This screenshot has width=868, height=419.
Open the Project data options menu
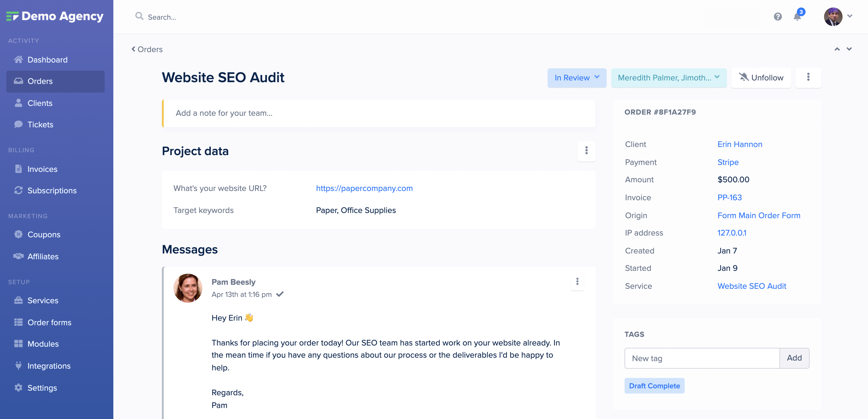coord(586,151)
